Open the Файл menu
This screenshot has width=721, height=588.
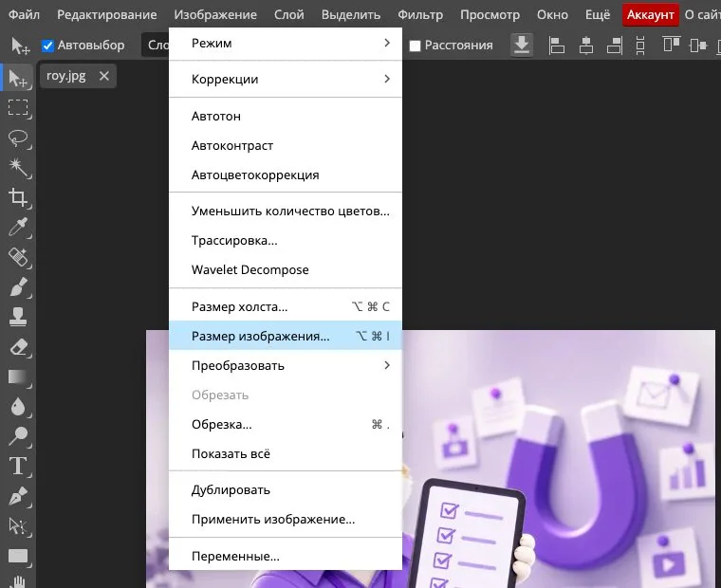coord(24,15)
